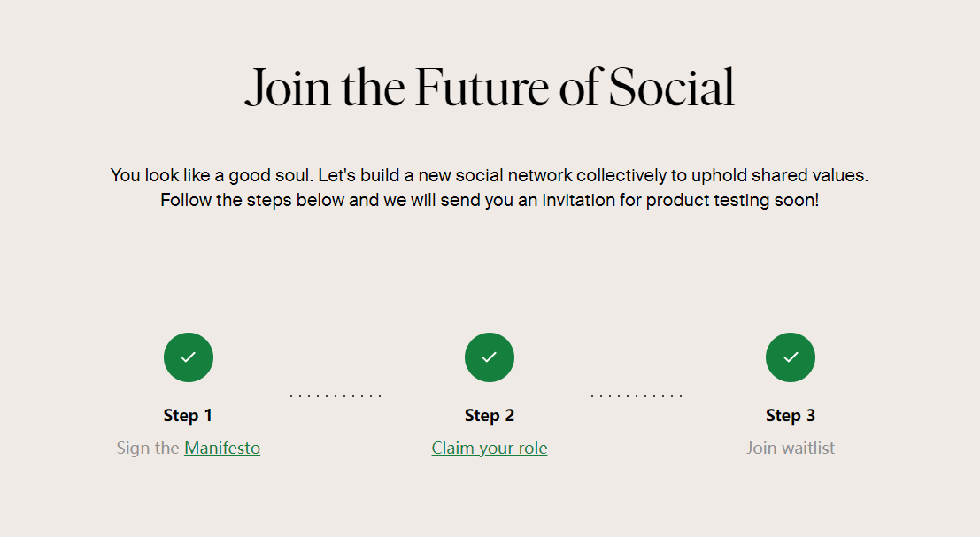Click the Step 2 label

pos(490,416)
